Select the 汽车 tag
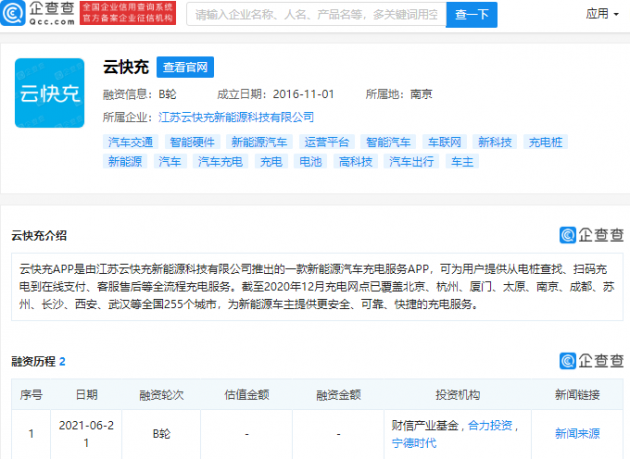Screen dimensions: 630x459 click(170, 162)
